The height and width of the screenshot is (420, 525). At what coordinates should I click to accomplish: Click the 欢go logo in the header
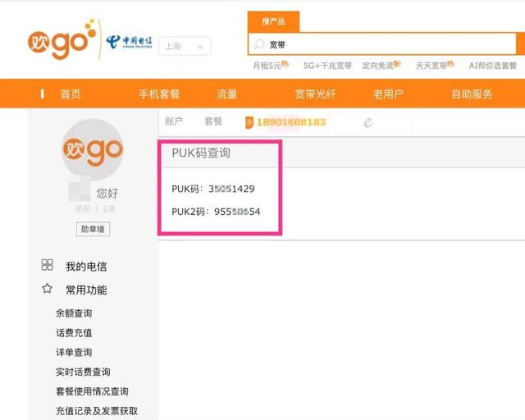(x=59, y=44)
